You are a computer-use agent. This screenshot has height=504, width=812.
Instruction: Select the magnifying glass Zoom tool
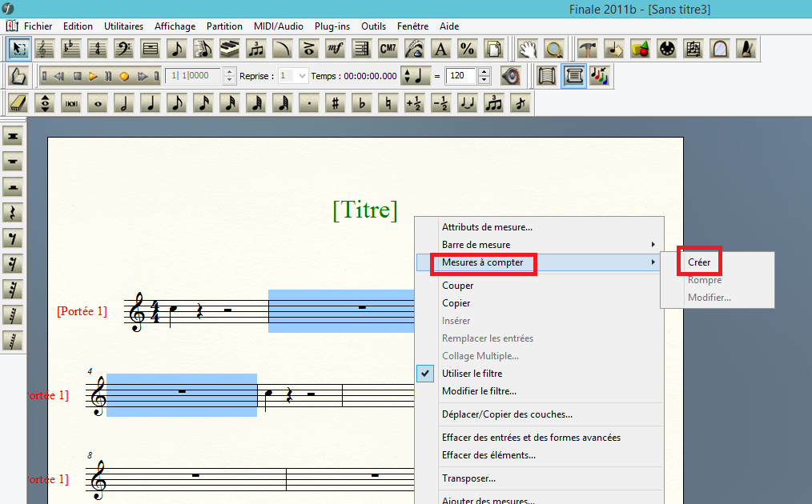click(553, 49)
